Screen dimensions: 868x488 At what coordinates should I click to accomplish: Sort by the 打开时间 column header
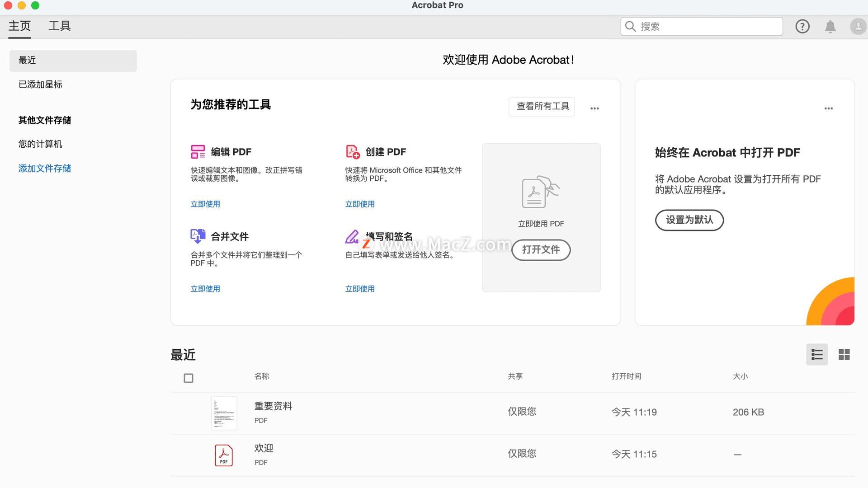[x=626, y=376]
